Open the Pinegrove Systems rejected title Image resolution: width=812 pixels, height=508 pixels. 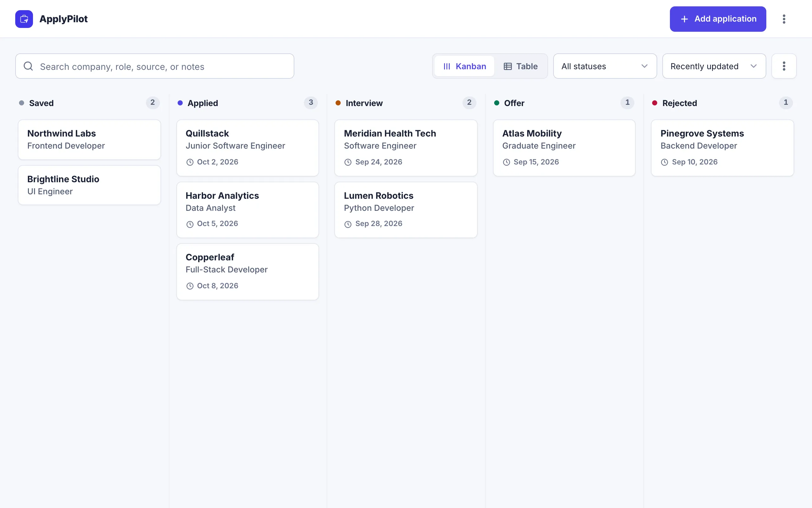[x=702, y=133]
